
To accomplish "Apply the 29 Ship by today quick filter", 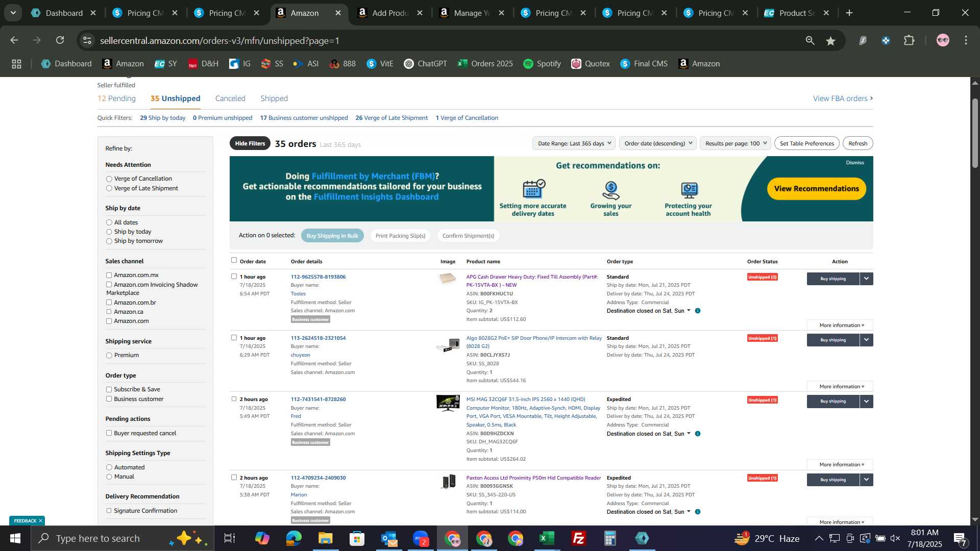I will coord(163,118).
